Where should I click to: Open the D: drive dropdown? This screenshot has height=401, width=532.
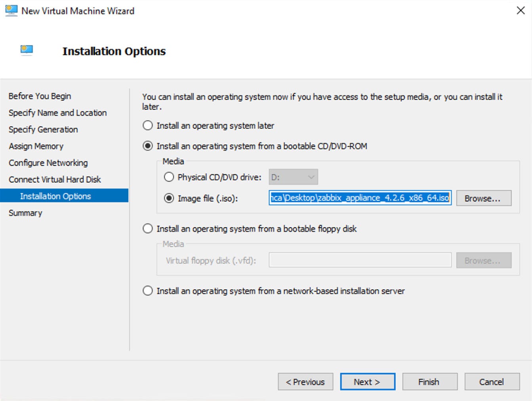coord(294,177)
